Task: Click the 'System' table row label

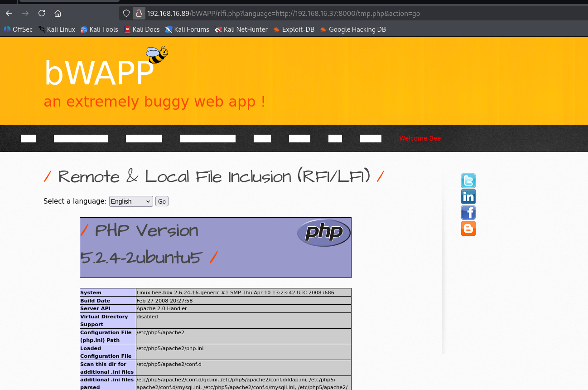Action: pos(91,292)
